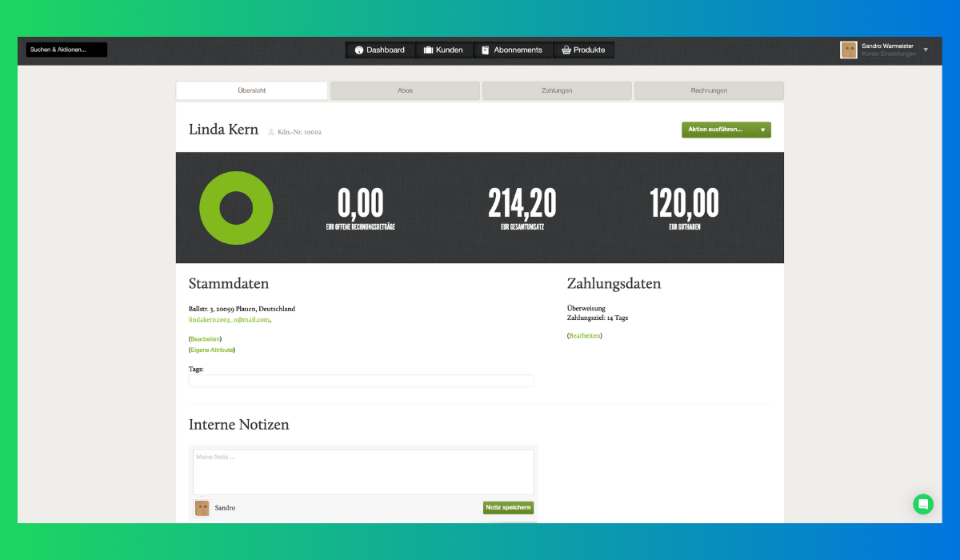Screen dimensions: 960x560
Task: Click the Linda Kern customer name heading
Action: [x=223, y=129]
